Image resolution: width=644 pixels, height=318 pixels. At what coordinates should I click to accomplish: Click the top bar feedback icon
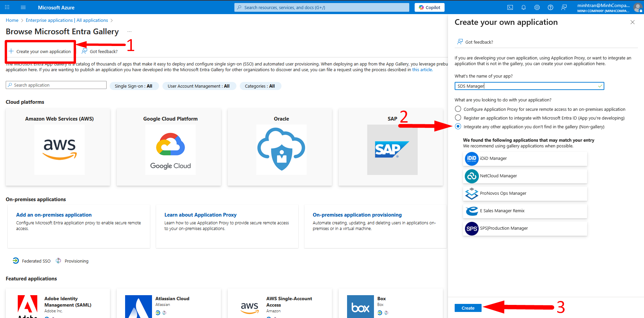tap(564, 7)
